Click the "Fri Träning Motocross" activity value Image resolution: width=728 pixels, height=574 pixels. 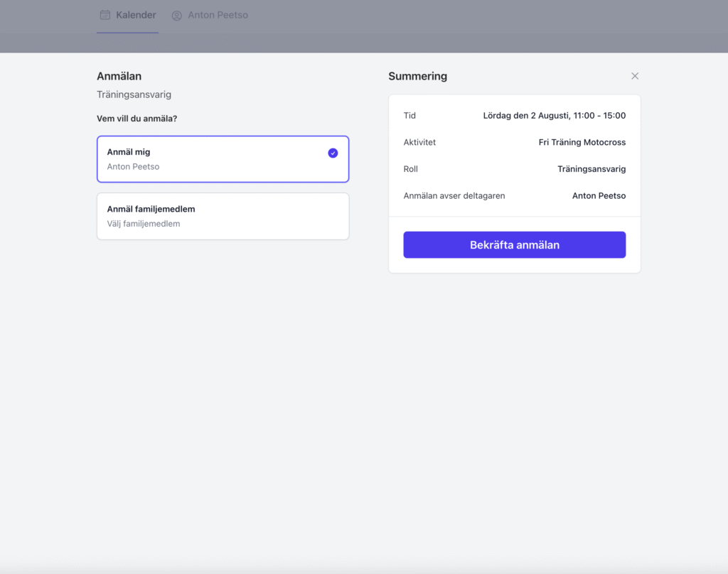click(582, 142)
